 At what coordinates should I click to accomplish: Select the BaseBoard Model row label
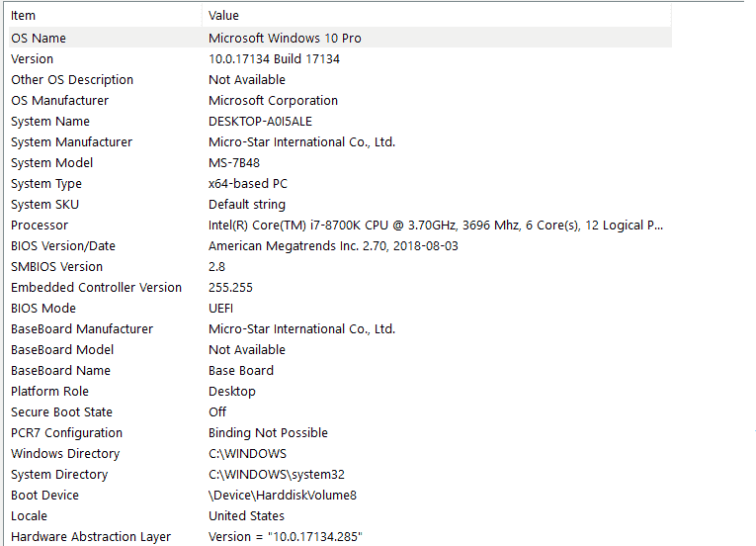[62, 349]
